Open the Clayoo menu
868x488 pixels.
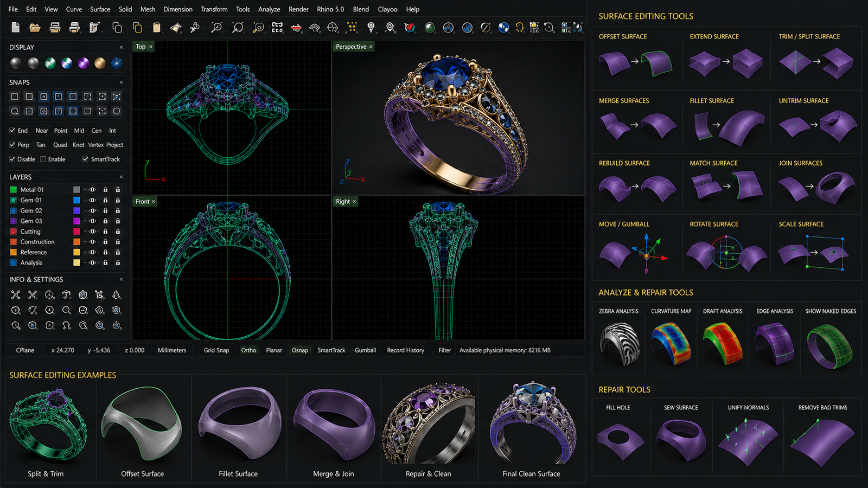tap(387, 9)
